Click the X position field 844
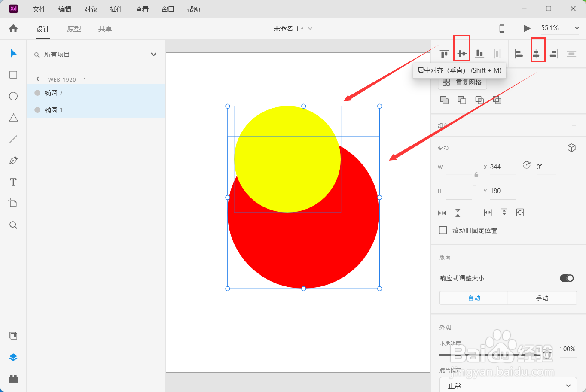Image resolution: width=586 pixels, height=392 pixels. click(503, 167)
